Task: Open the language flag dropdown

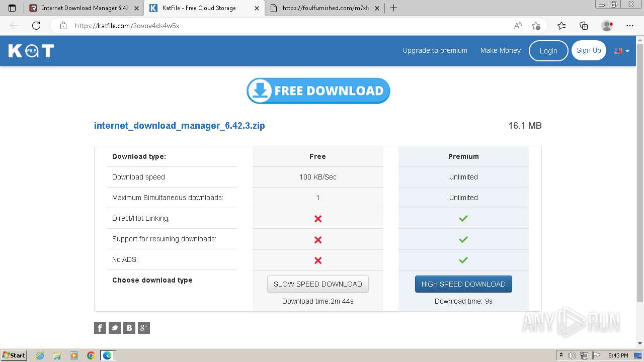Action: (x=622, y=51)
